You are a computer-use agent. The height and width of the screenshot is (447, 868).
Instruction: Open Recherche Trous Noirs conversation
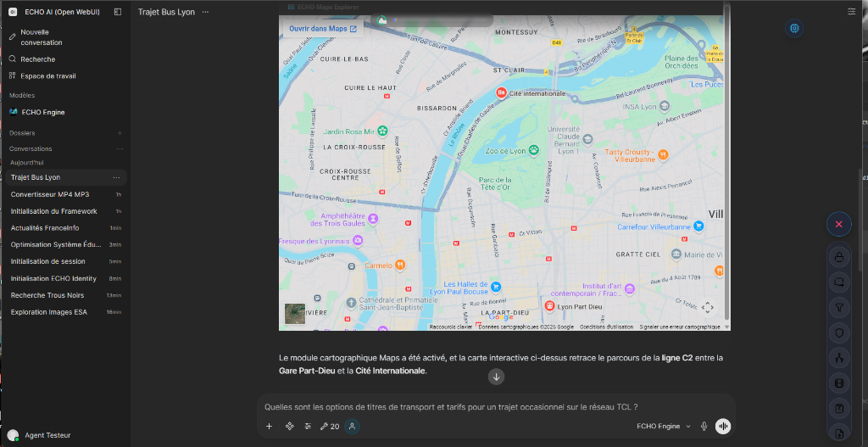[65, 294]
